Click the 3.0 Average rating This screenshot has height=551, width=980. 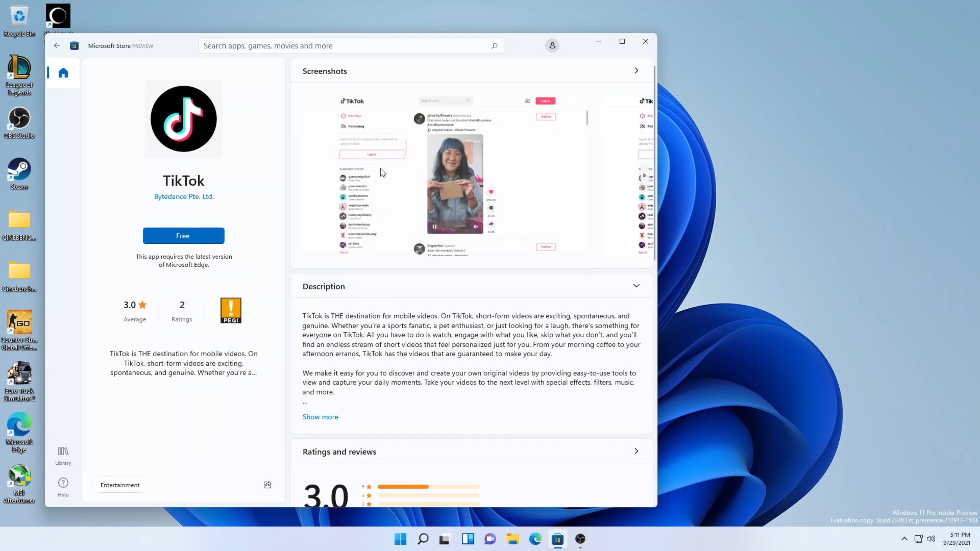tap(135, 311)
